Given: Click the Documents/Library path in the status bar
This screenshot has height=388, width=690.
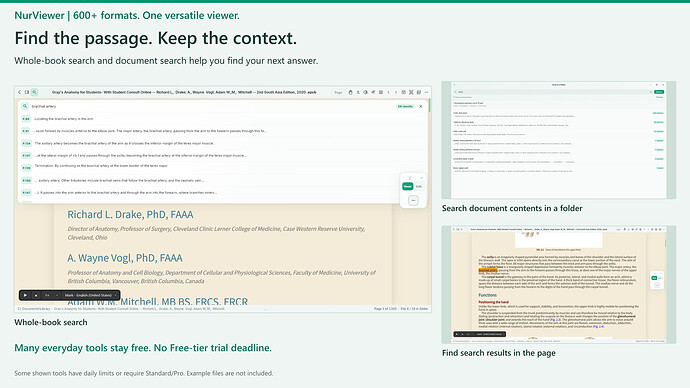Looking at the screenshot, I should pyautogui.click(x=34, y=309).
